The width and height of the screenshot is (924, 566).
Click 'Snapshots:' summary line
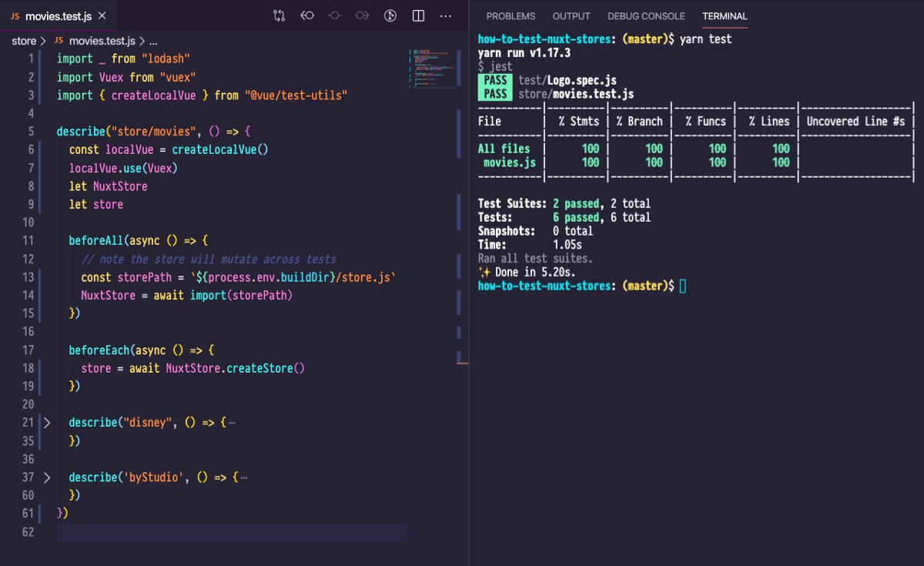click(535, 231)
